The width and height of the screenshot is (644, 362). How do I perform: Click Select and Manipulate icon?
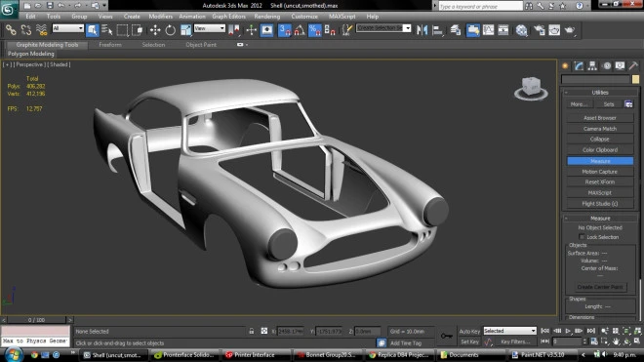tap(251, 30)
